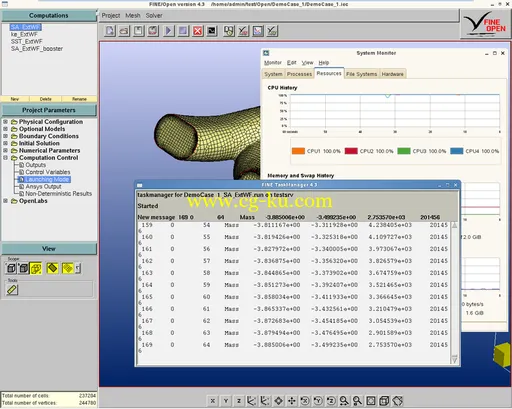
Task: Open the results graph toolbar icon
Action: [x=258, y=31]
